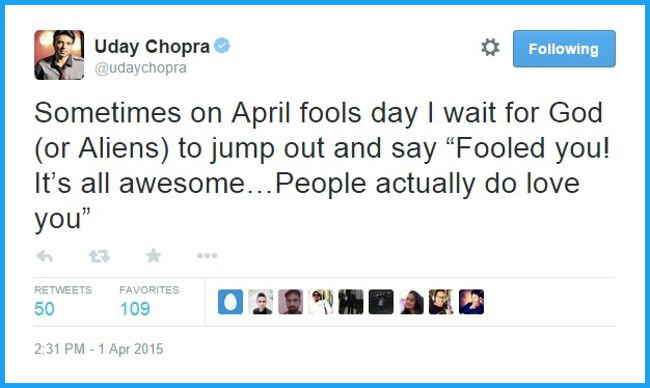Screen dimensions: 650x388
Task: Toggle the Following button
Action: tap(564, 49)
